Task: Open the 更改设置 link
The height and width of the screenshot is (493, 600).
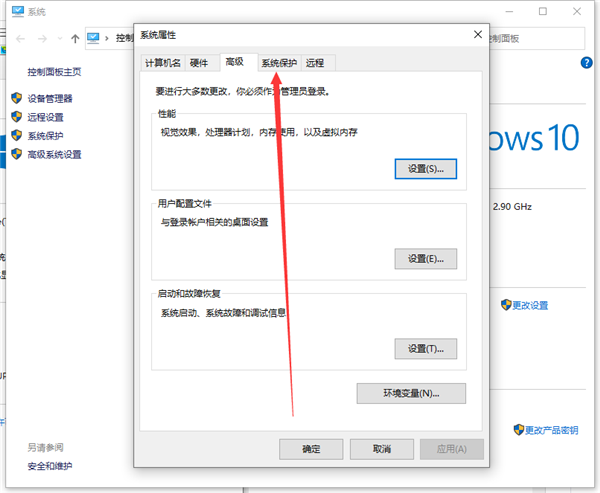Action: coord(531,305)
